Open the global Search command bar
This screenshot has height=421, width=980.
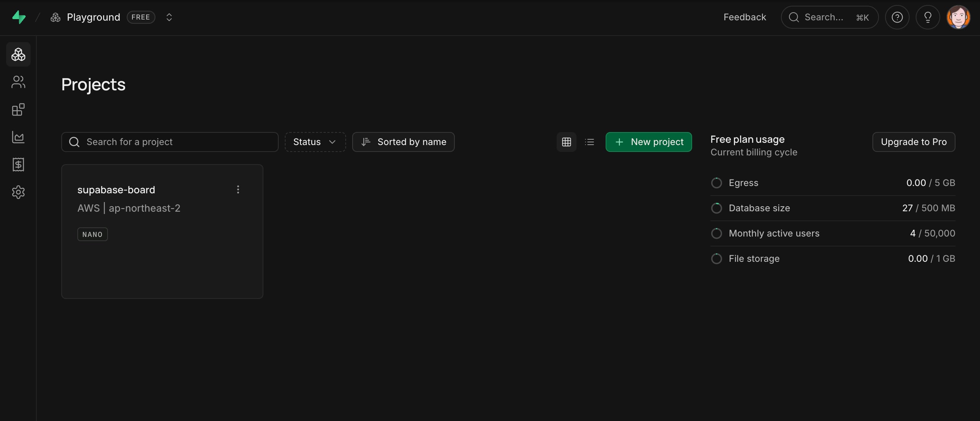[830, 17]
